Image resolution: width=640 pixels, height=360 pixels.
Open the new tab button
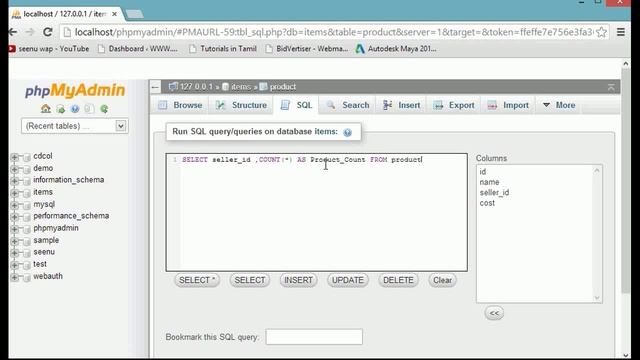pos(134,14)
